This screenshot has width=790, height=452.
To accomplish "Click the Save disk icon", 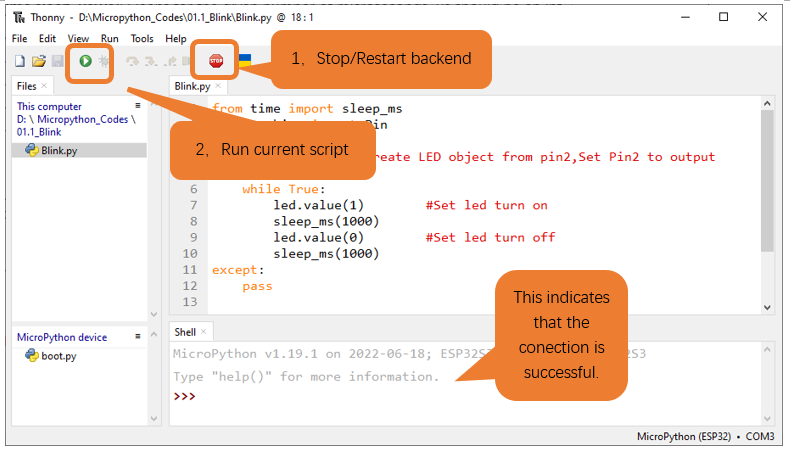I will click(57, 61).
